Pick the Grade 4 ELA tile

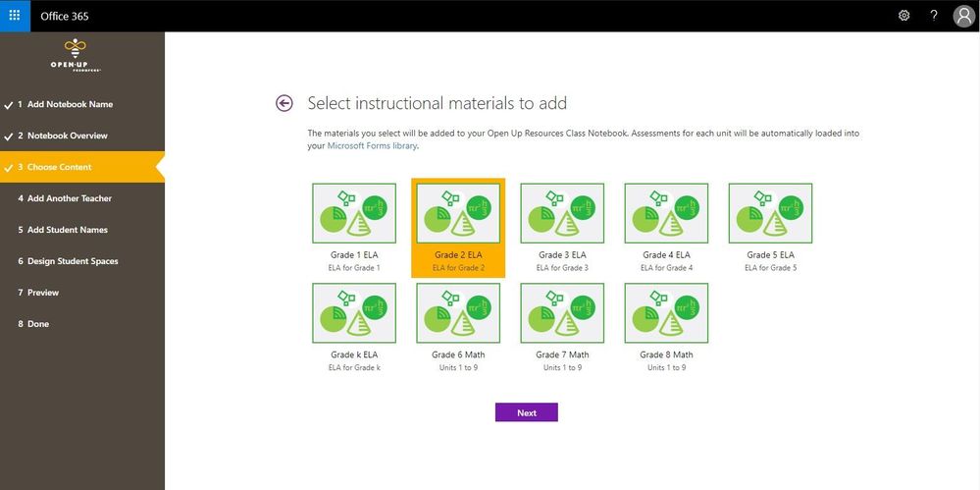click(666, 213)
